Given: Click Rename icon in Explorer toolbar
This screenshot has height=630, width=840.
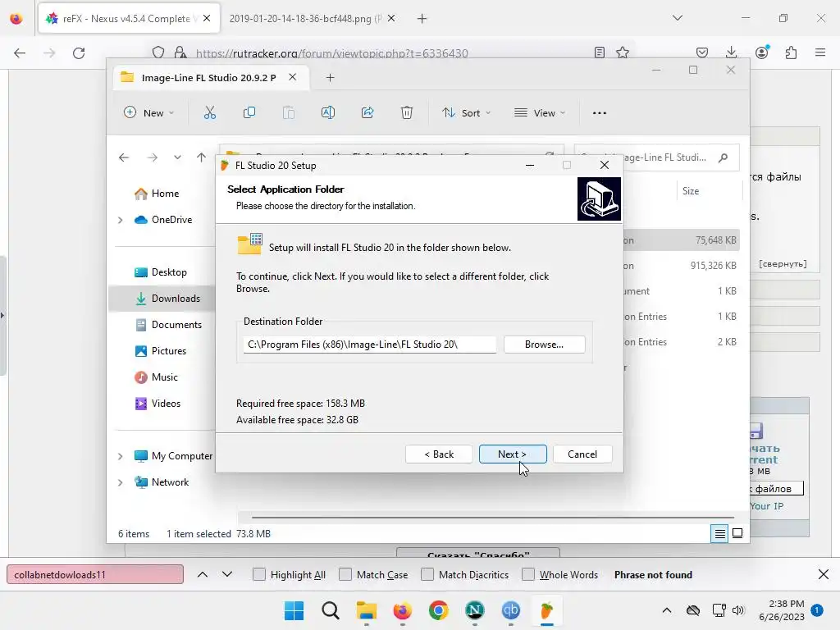Looking at the screenshot, I should (328, 112).
